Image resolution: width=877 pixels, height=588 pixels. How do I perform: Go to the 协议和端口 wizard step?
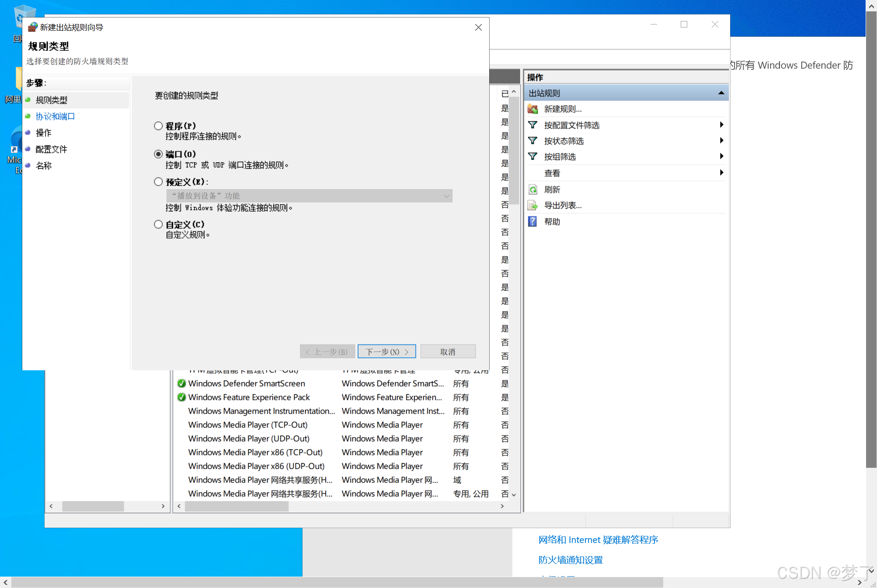[x=55, y=116]
